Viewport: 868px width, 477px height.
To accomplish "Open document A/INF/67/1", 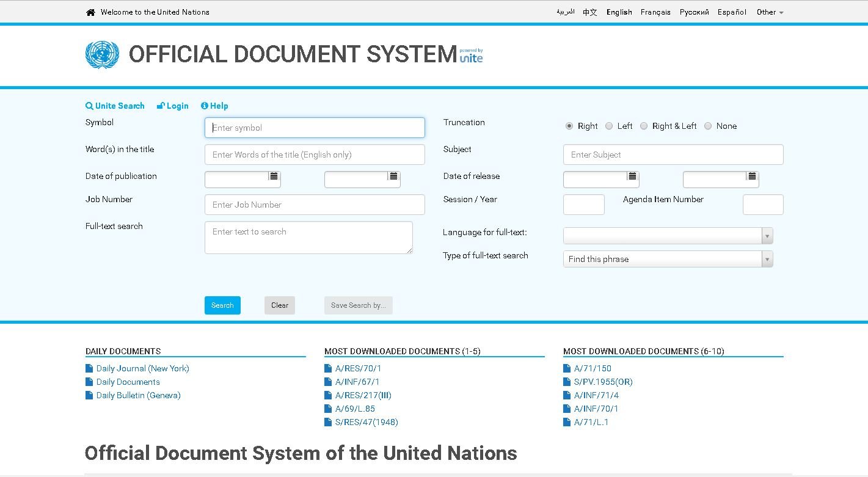I will (x=357, y=382).
